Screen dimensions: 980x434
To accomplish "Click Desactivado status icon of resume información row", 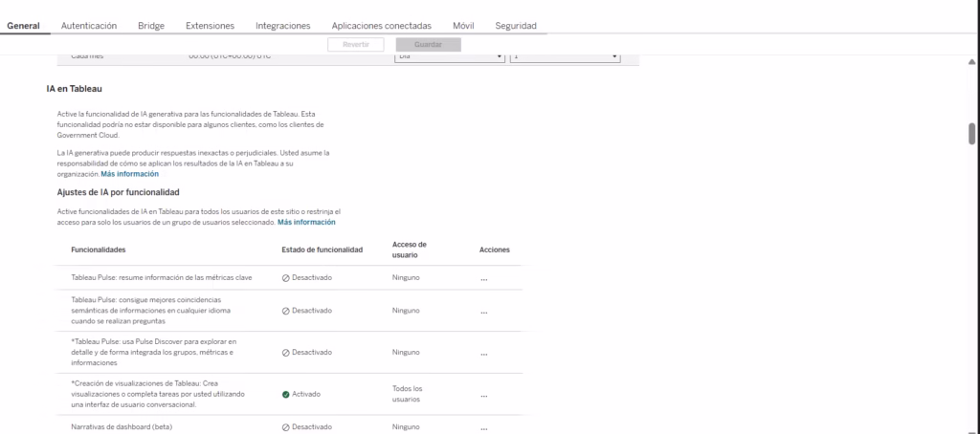I will pos(285,278).
